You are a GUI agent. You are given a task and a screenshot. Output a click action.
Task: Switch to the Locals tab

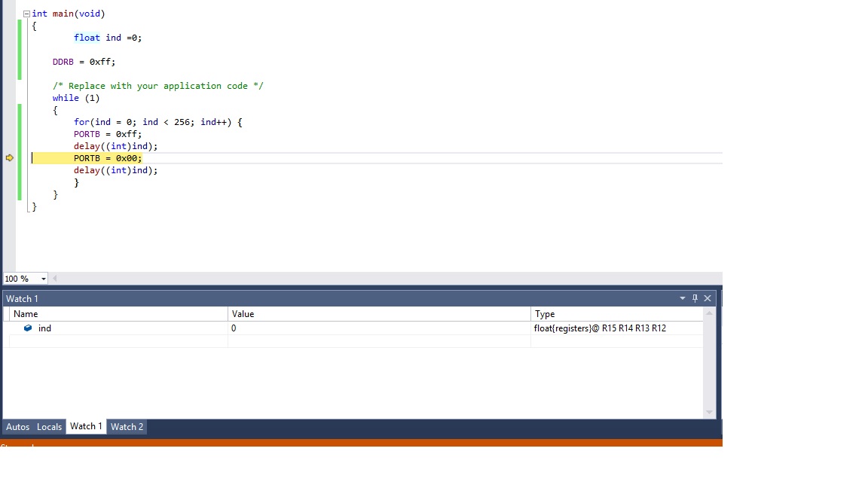[49, 426]
